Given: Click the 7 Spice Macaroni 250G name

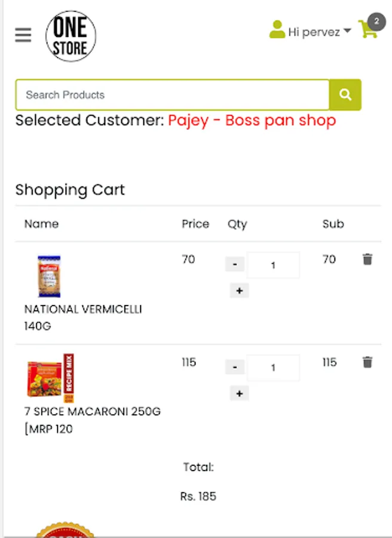Looking at the screenshot, I should [92, 420].
